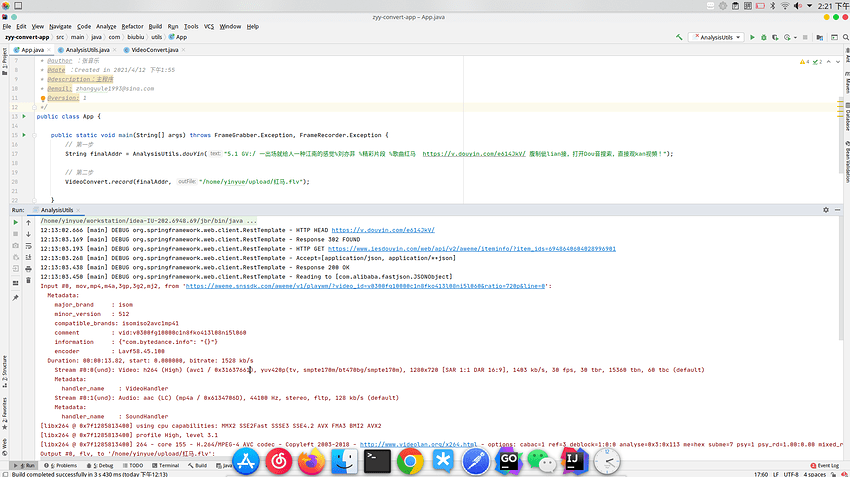Open the videolan.org x264 link
The image size is (850, 477).
[418, 444]
